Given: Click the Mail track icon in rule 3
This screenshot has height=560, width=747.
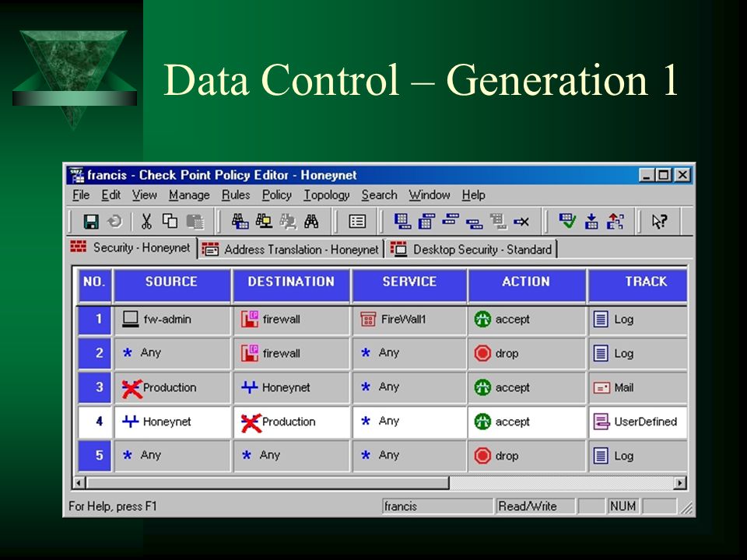Looking at the screenshot, I should pos(601,387).
